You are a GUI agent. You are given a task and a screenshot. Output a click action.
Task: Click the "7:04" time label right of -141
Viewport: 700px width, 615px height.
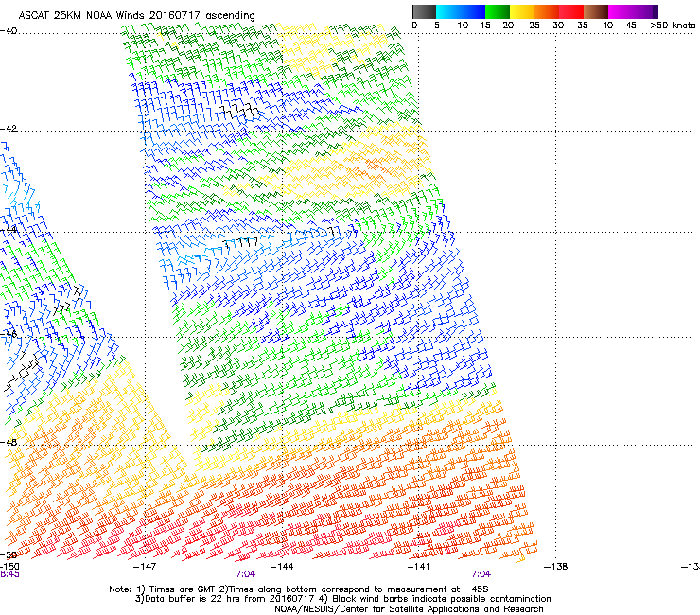481,574
